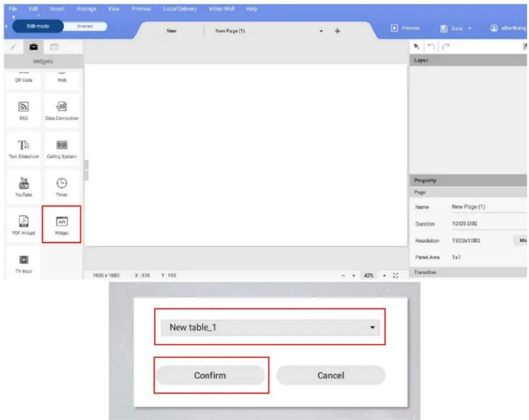Click the Property panel header

pyautogui.click(x=469, y=180)
